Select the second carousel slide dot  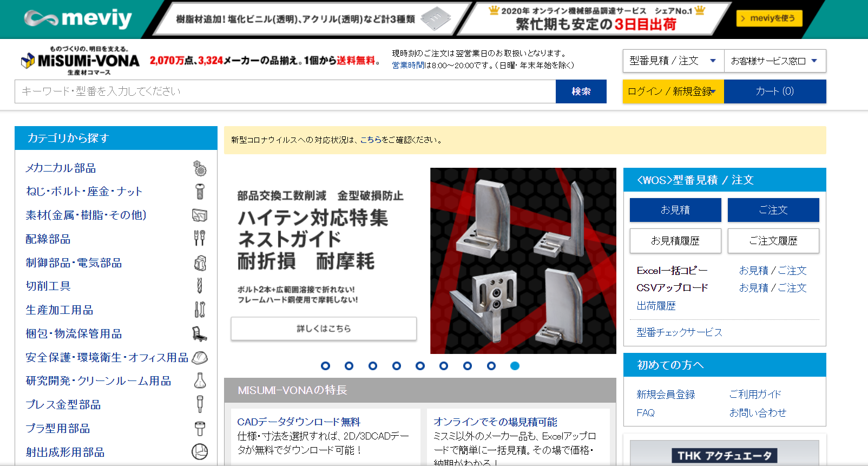pyautogui.click(x=349, y=366)
